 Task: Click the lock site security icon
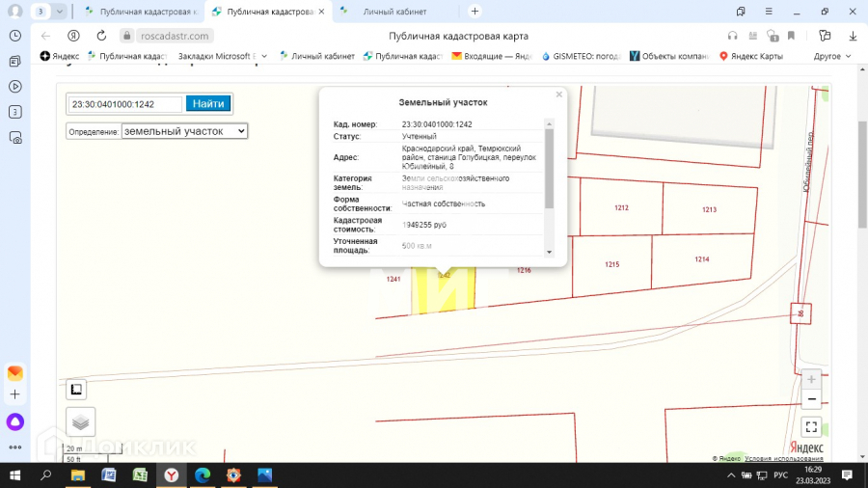pyautogui.click(x=126, y=36)
